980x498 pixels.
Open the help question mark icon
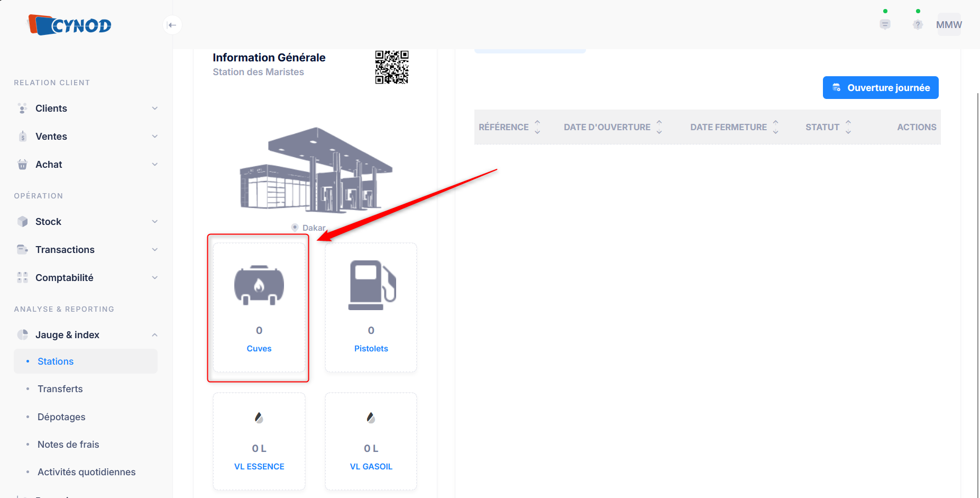click(918, 24)
